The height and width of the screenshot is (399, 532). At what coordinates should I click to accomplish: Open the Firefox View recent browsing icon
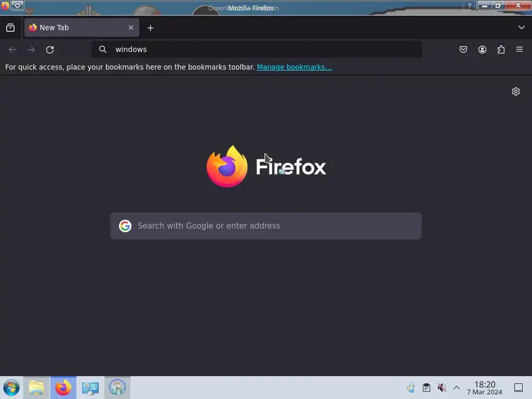coord(10,28)
